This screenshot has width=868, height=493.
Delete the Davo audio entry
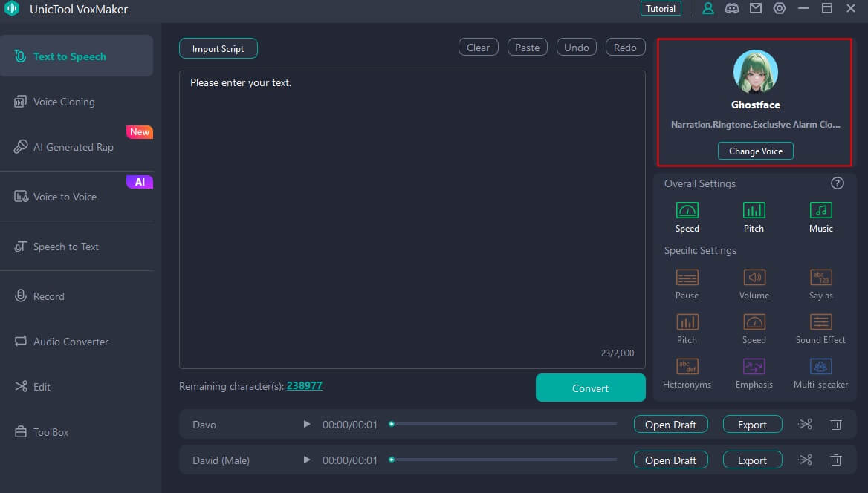click(836, 425)
